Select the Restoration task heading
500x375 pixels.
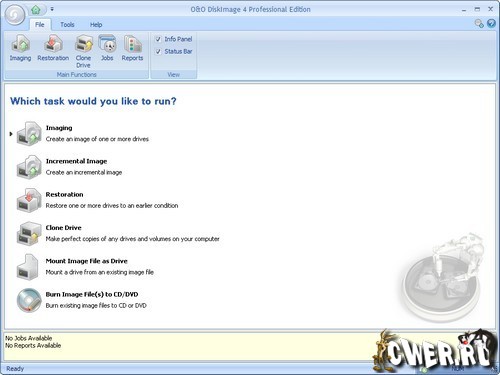[64, 195]
